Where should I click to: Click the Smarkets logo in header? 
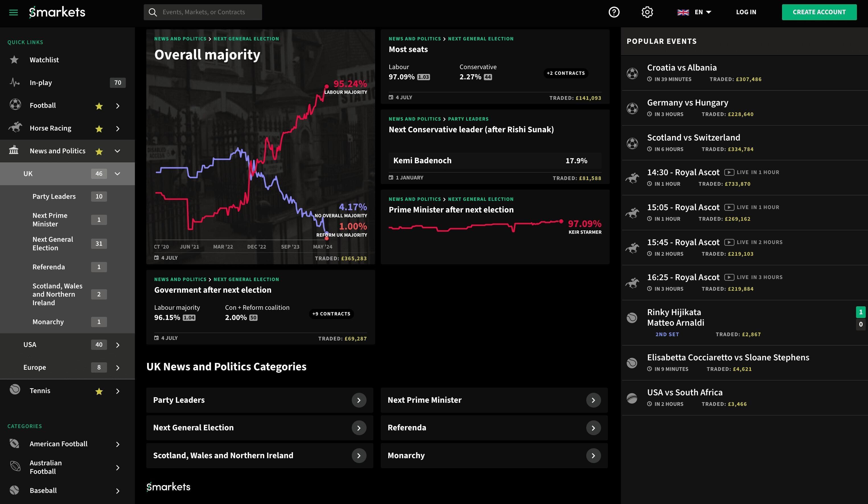(57, 12)
